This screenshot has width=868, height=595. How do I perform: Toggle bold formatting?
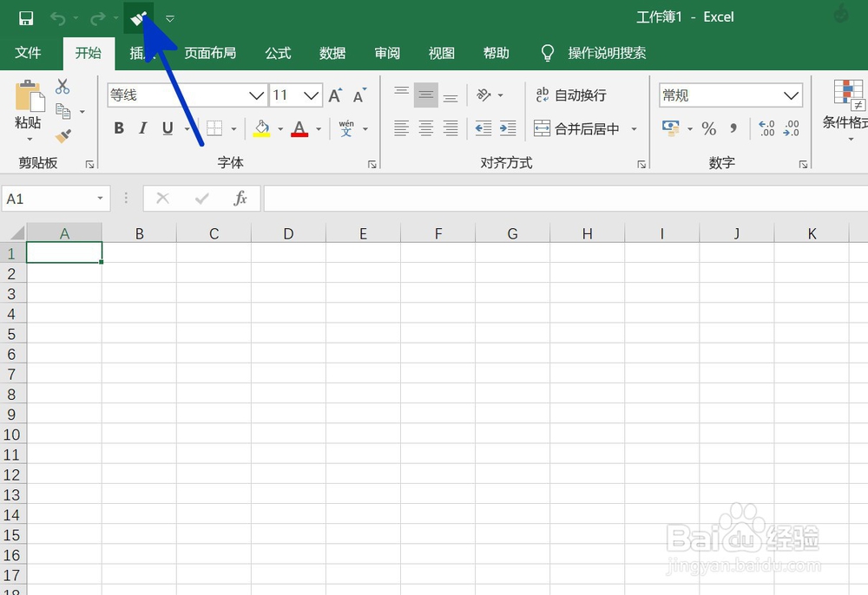[118, 128]
